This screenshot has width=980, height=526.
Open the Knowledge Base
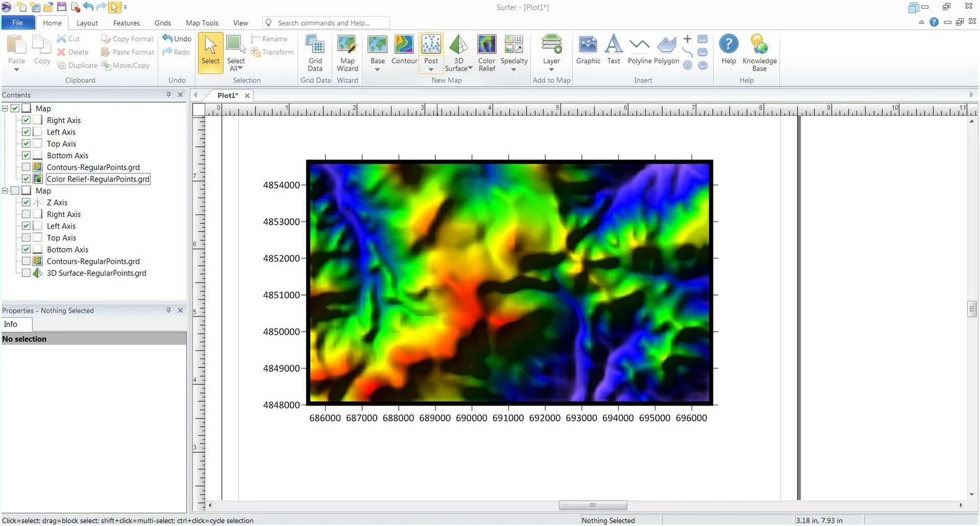pos(759,53)
